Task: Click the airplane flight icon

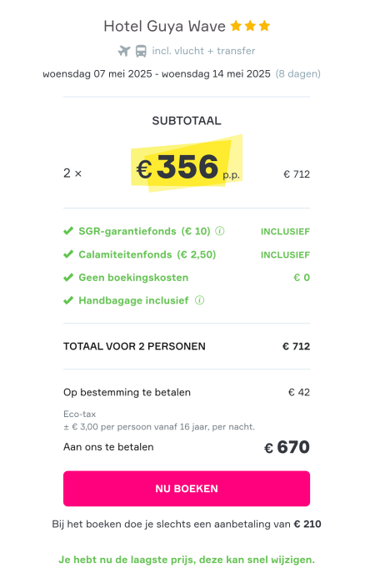Action: click(x=124, y=51)
